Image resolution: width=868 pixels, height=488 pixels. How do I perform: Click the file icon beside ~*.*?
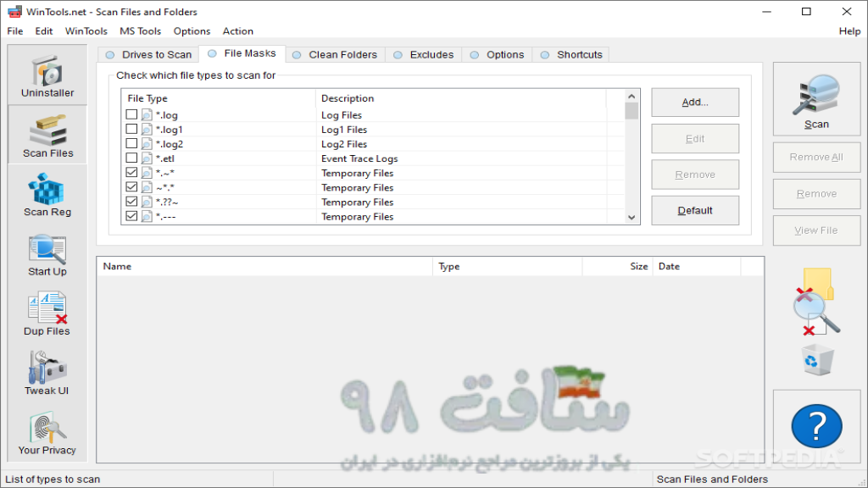tap(147, 187)
